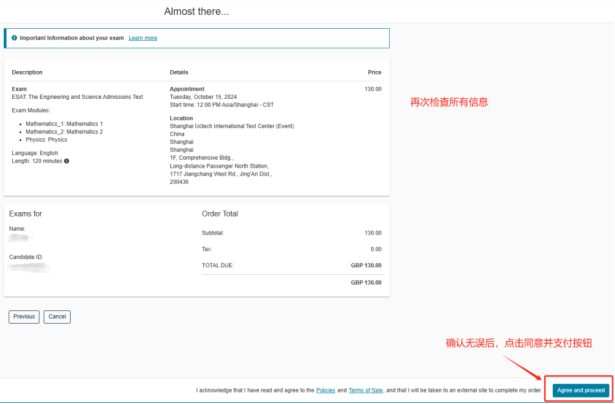The image size is (615, 404).
Task: Click the Start time 12:00 PM line
Action: (x=222, y=105)
